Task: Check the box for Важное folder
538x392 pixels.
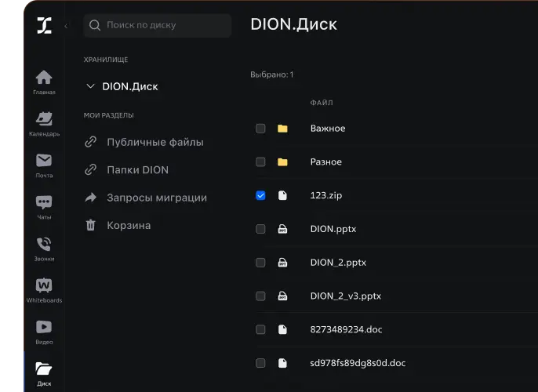Action: [x=260, y=129]
